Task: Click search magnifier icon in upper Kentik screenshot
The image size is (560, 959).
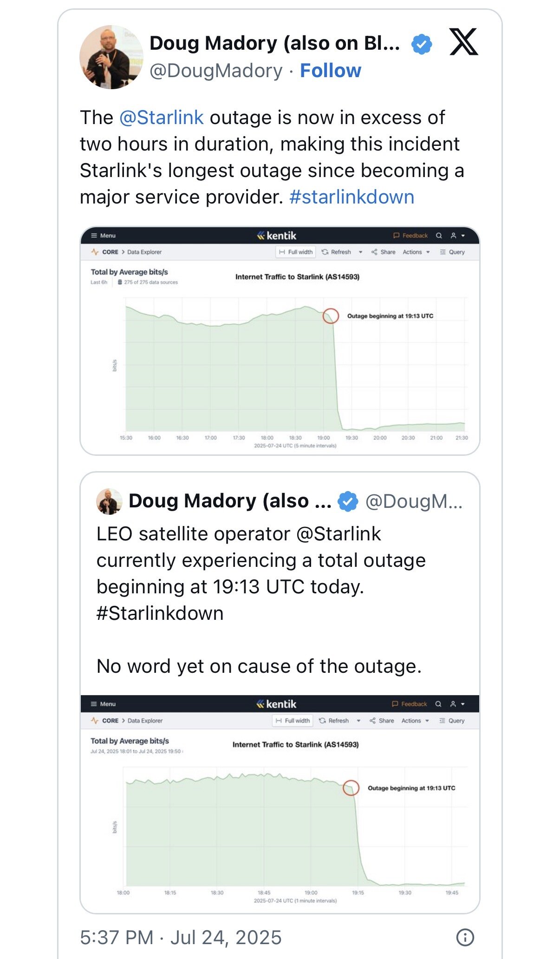Action: click(439, 236)
